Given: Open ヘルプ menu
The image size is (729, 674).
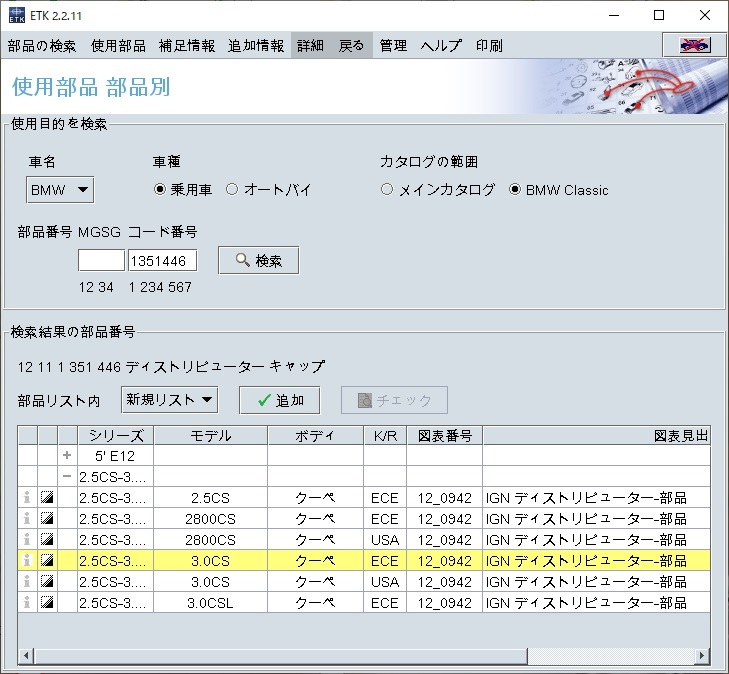Looking at the screenshot, I should tap(441, 46).
